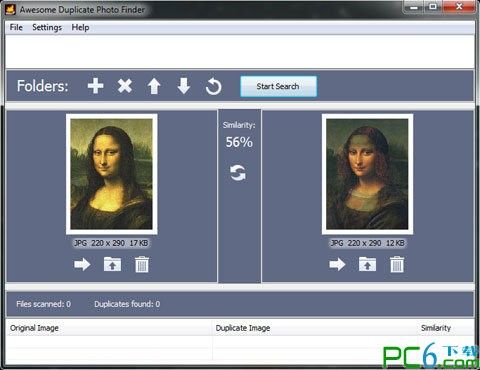Viewport: 480px width, 370px height.
Task: Click the right image's right arrow icon
Action: [337, 265]
